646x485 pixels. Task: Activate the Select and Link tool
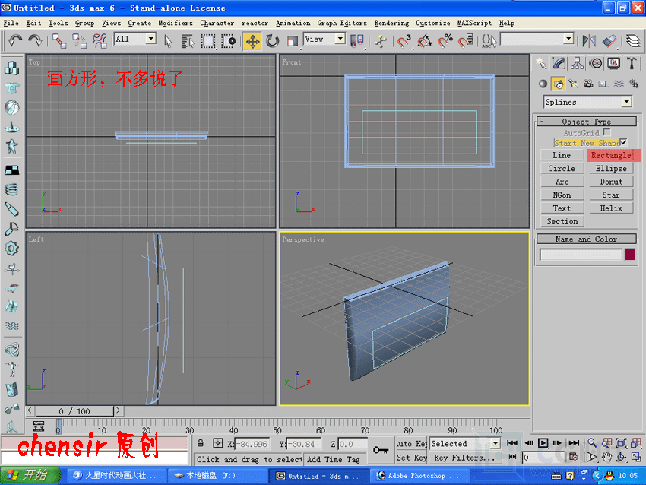(x=59, y=41)
